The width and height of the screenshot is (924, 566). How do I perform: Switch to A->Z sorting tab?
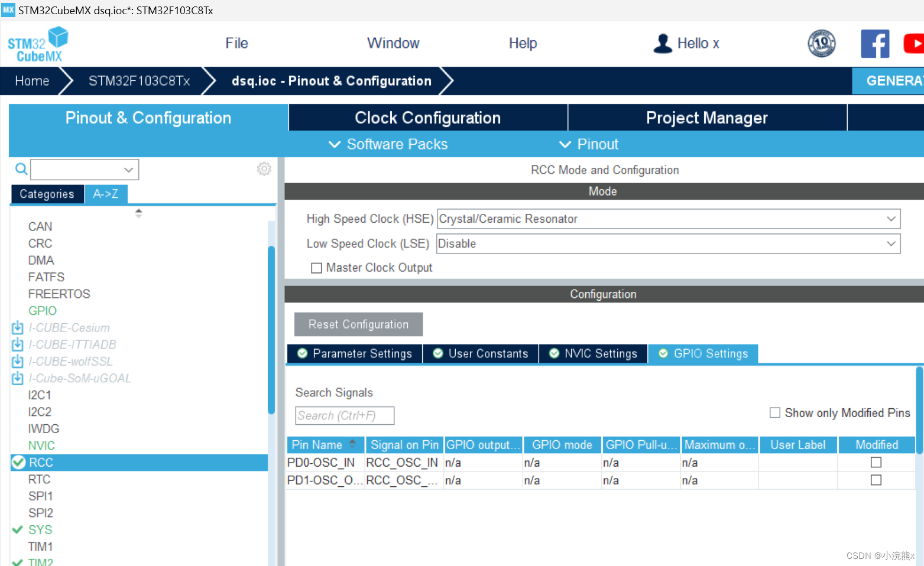point(106,194)
